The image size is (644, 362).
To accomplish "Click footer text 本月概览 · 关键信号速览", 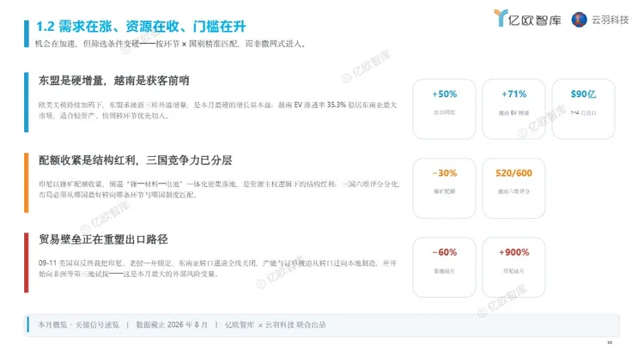I will point(78,324).
